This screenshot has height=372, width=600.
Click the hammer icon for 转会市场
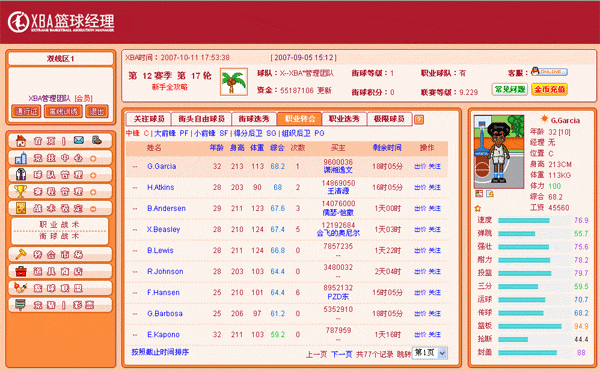[21, 254]
